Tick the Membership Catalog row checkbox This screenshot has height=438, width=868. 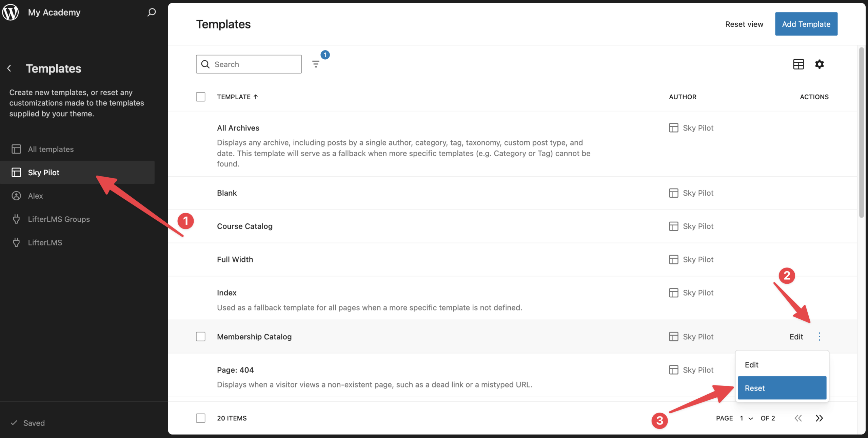coord(201,336)
